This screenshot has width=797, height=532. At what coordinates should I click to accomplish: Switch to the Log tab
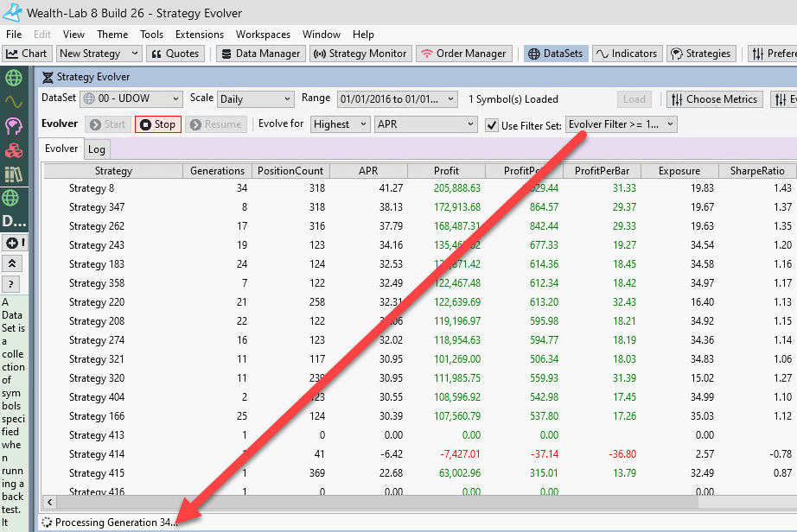[97, 149]
